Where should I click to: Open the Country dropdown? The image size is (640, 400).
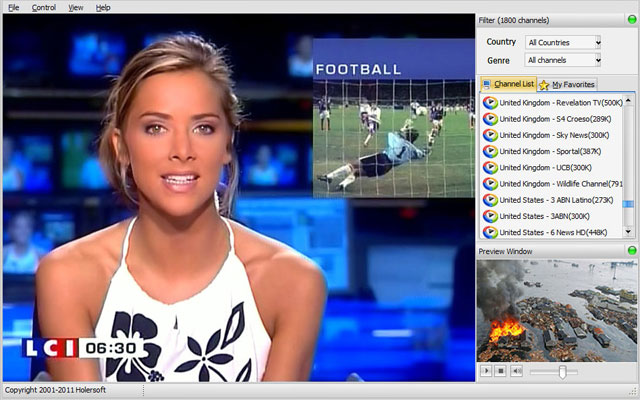point(562,42)
